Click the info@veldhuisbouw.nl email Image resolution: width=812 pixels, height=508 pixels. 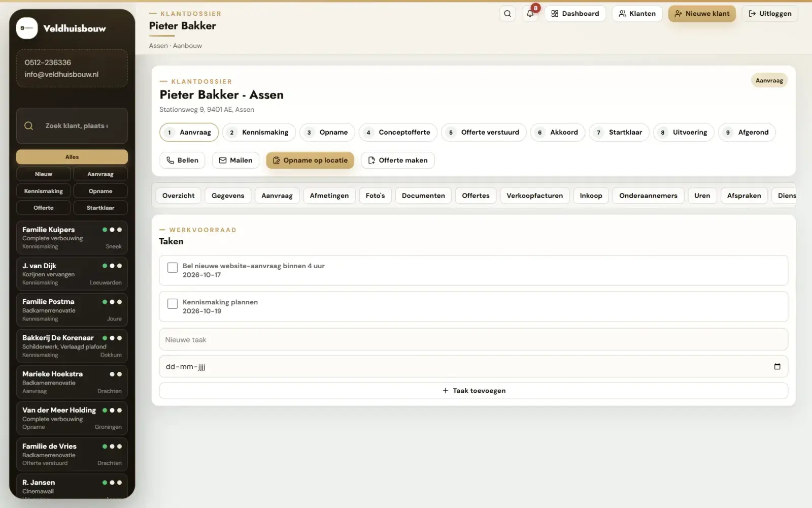(61, 74)
